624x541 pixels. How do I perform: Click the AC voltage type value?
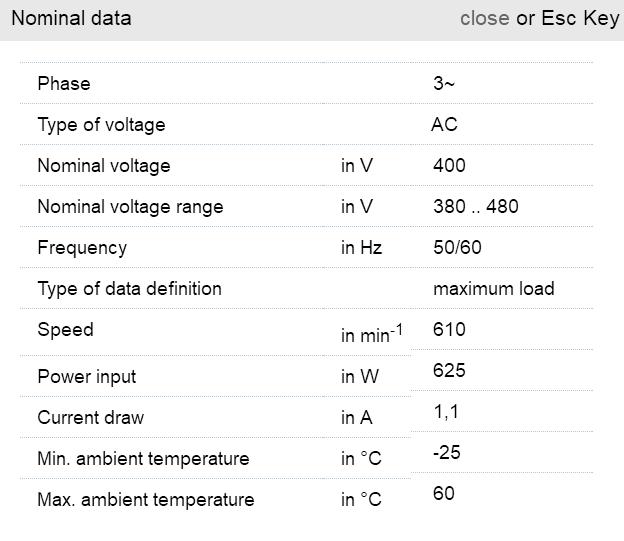coord(444,125)
